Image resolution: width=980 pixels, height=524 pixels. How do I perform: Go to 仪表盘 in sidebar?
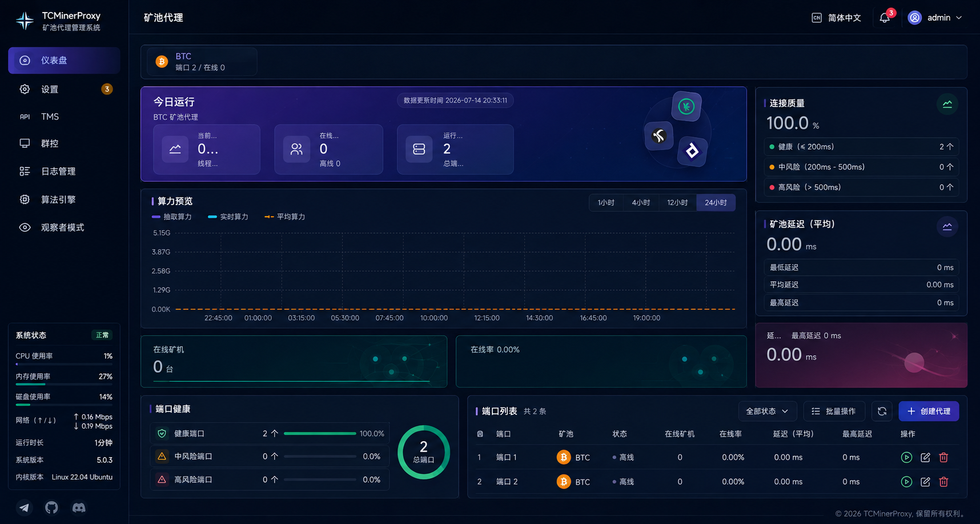pos(64,61)
